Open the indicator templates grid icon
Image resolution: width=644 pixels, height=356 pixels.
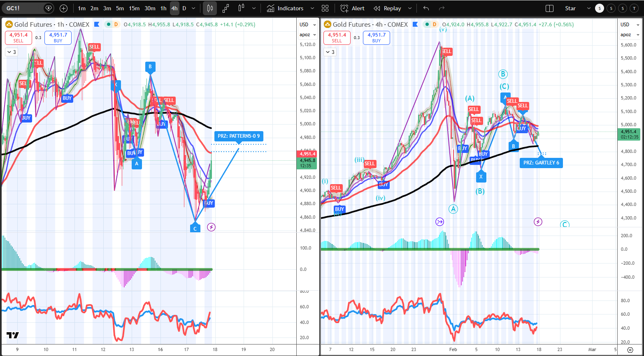point(325,8)
